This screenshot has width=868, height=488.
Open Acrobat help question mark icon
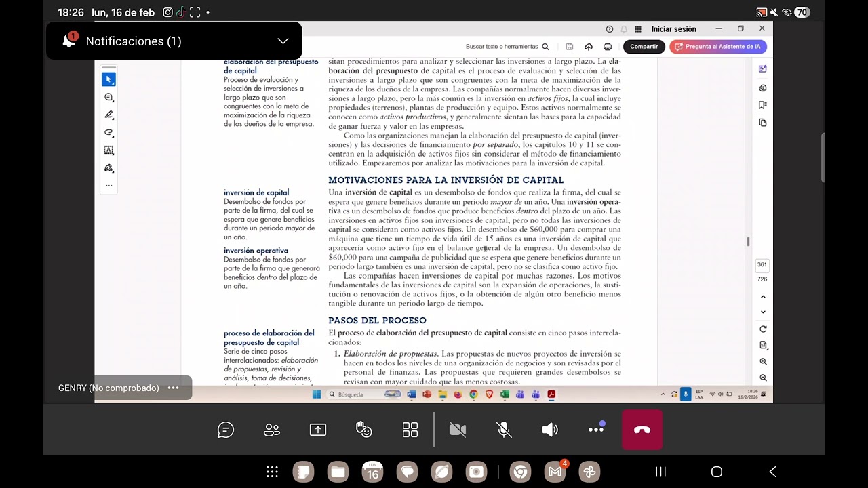point(609,29)
